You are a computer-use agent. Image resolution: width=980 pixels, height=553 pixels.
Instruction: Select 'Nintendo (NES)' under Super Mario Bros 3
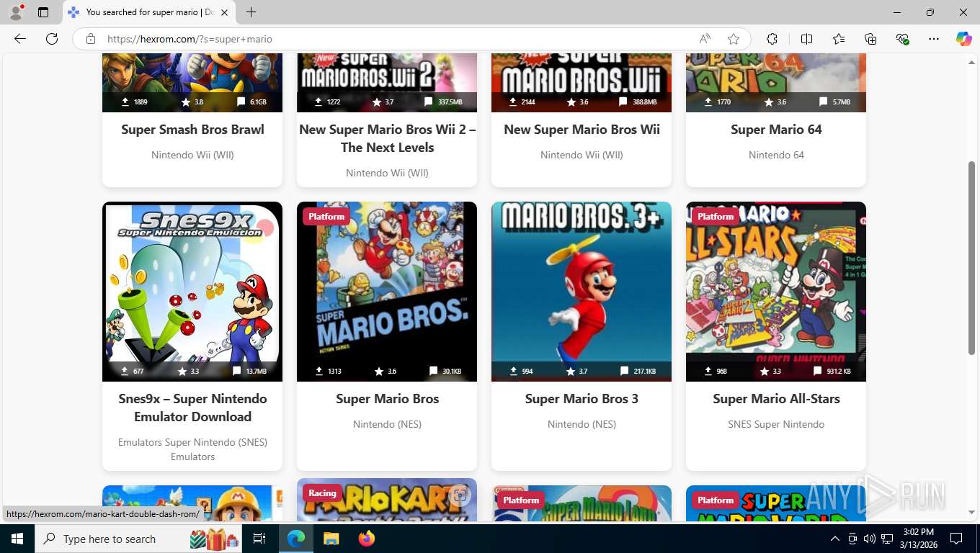(x=582, y=424)
